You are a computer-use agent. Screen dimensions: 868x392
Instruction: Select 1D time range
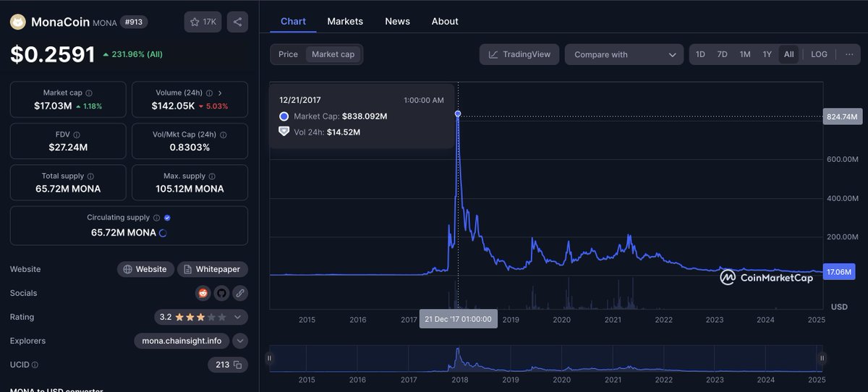coord(700,54)
